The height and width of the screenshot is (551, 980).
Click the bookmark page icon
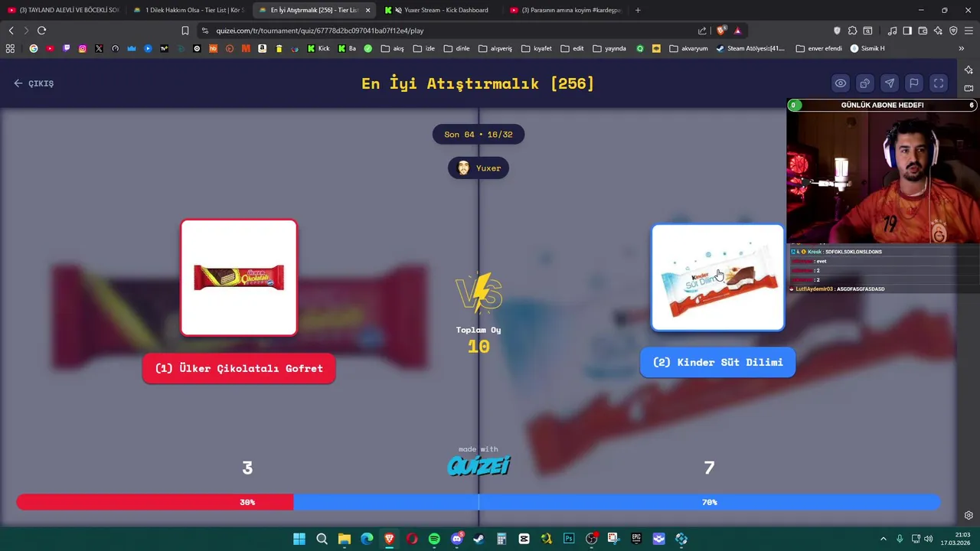[x=185, y=31]
